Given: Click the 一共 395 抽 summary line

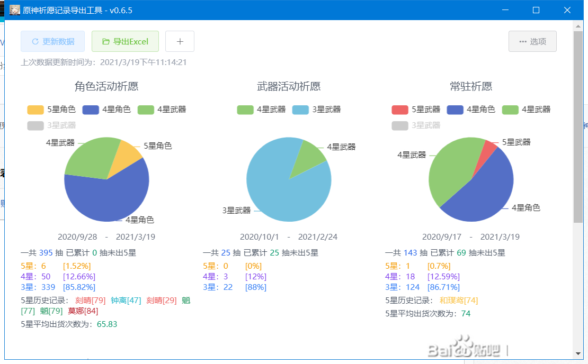Looking at the screenshot, I should [x=78, y=253].
